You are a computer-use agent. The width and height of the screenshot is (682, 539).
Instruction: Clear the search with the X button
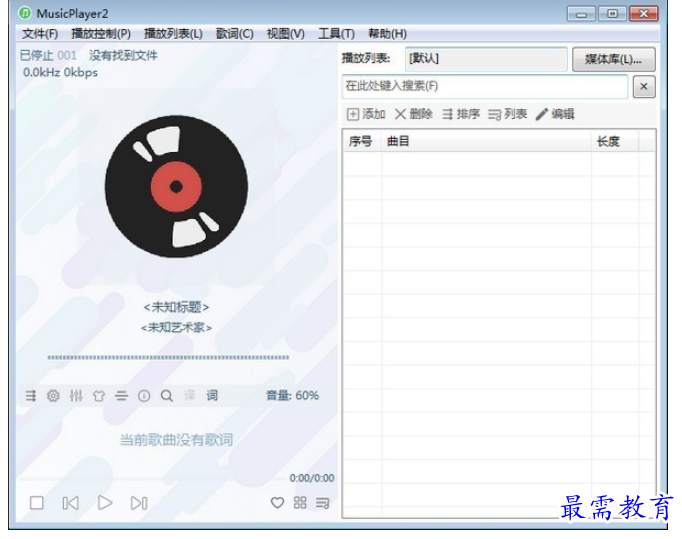coord(644,87)
